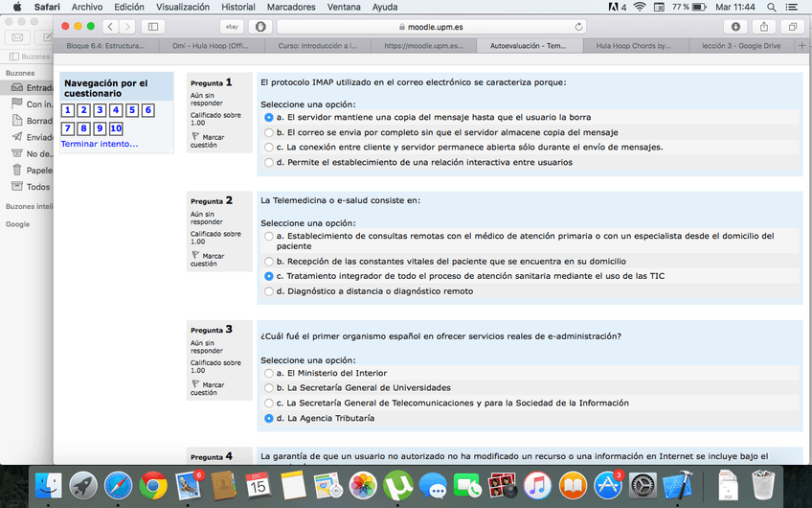Flag Pregunta 3 with Marcar cuestión
Viewport: 812px width, 508px height.
207,389
